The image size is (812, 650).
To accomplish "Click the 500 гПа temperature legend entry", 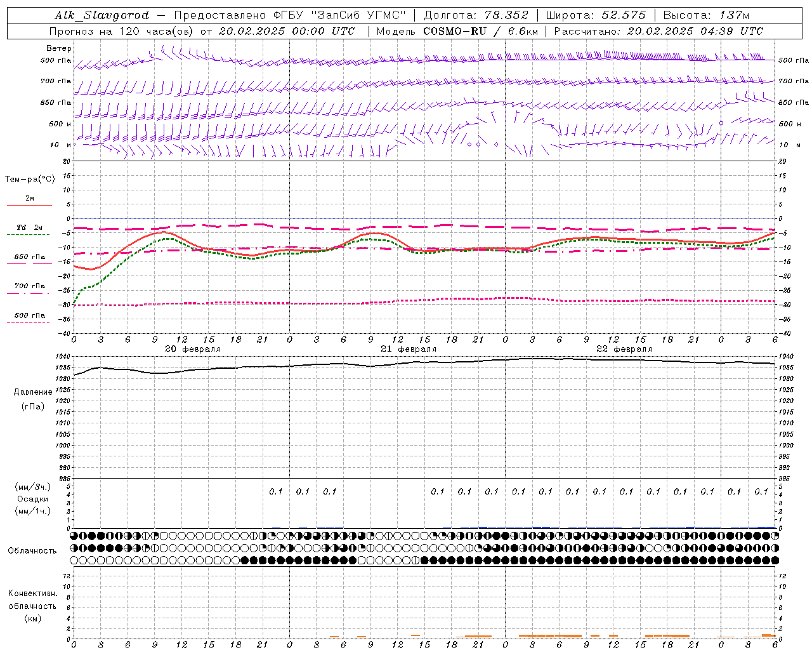I will click(x=30, y=315).
